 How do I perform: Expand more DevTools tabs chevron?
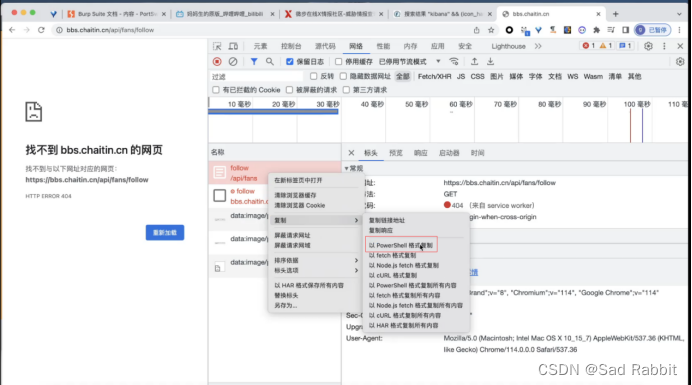[x=538, y=46]
